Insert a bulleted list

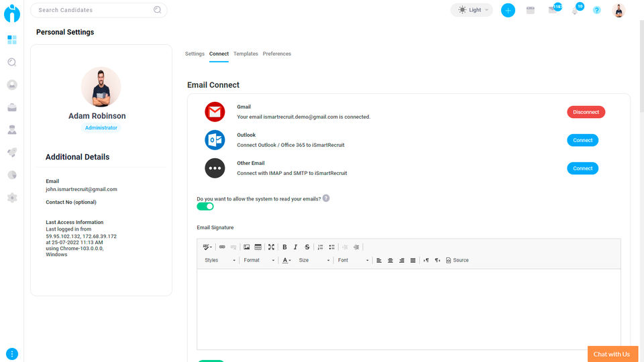(332, 247)
